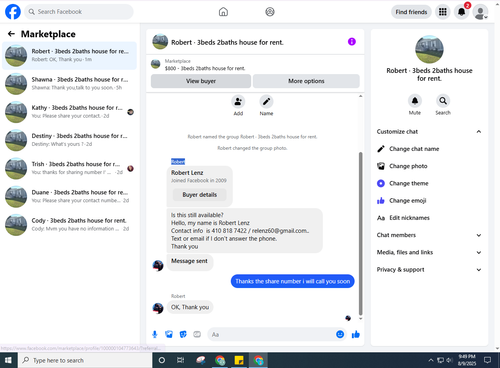Image resolution: width=500 pixels, height=368 pixels.
Task: Open the account profile menu
Action: (x=480, y=12)
